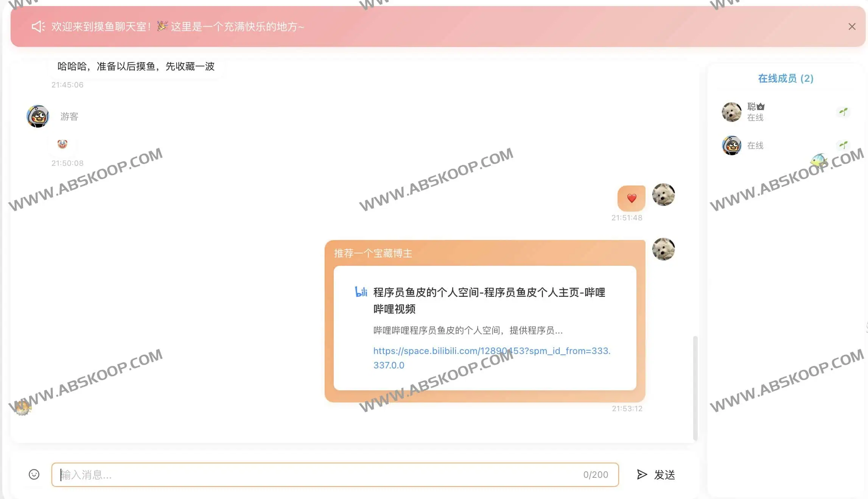
Task: Click the sprout icon beside member 聪
Action: [x=843, y=112]
